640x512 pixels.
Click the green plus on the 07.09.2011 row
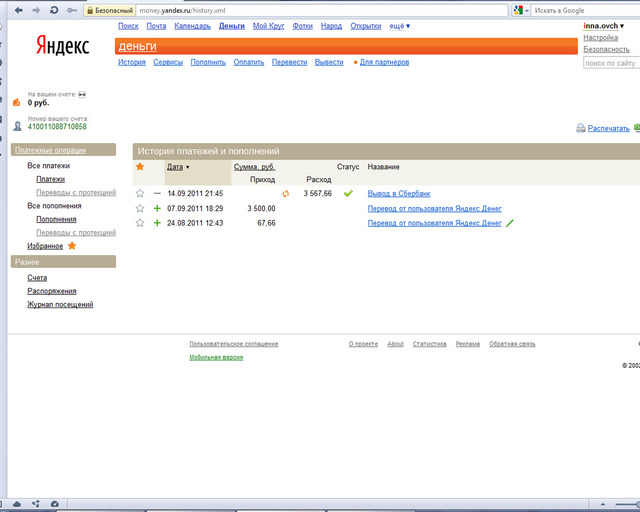tap(157, 208)
